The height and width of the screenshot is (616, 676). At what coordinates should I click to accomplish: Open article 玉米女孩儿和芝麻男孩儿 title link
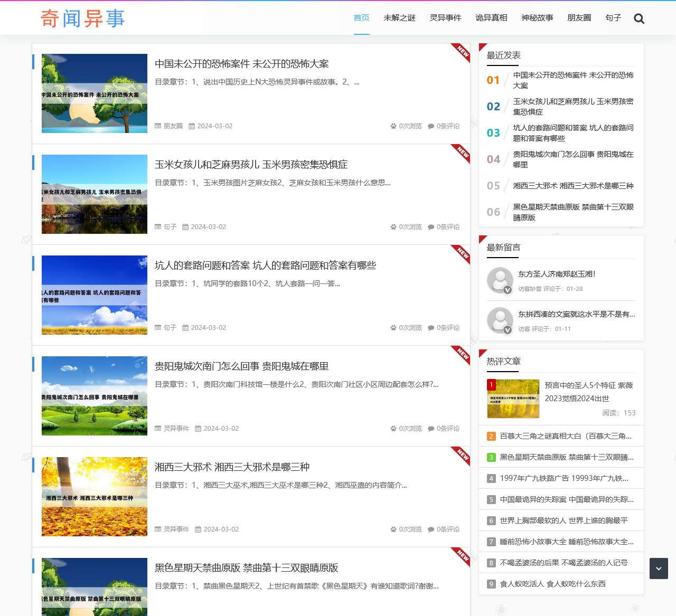(251, 165)
